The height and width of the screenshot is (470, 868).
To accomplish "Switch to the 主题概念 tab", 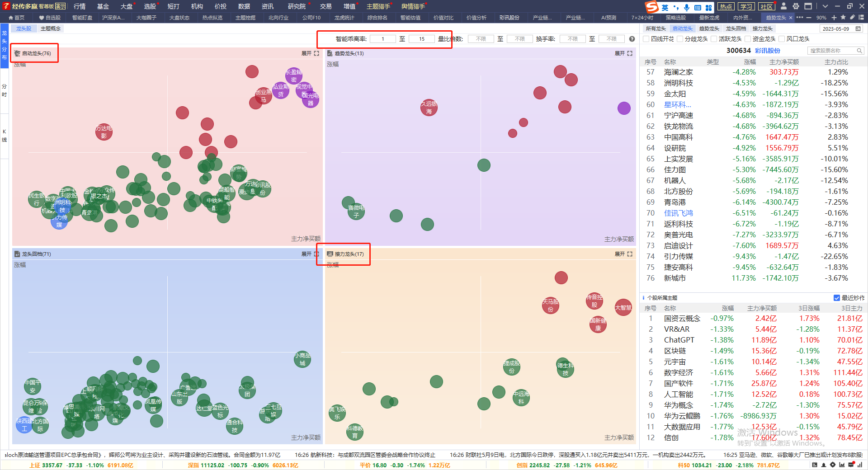I will tap(51, 28).
